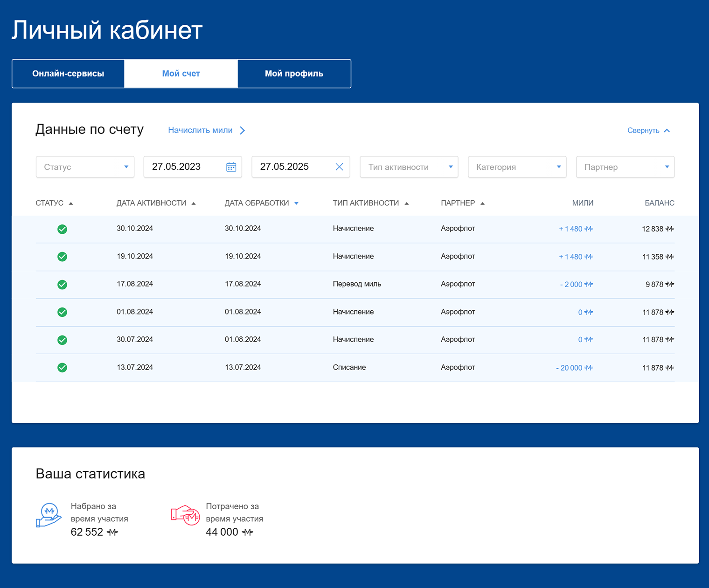Click the - 2 000 miles value
Viewport: 709px width, 588px height.
coord(576,284)
